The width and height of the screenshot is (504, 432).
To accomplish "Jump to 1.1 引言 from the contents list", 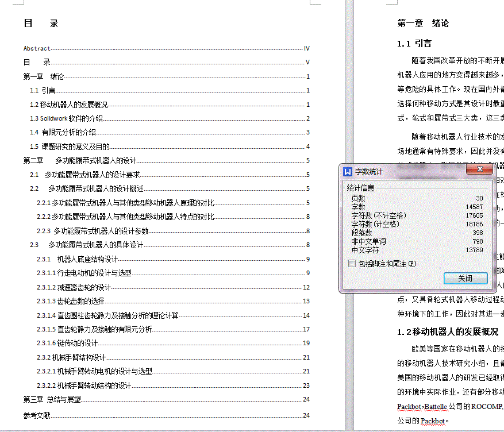I will [42, 90].
